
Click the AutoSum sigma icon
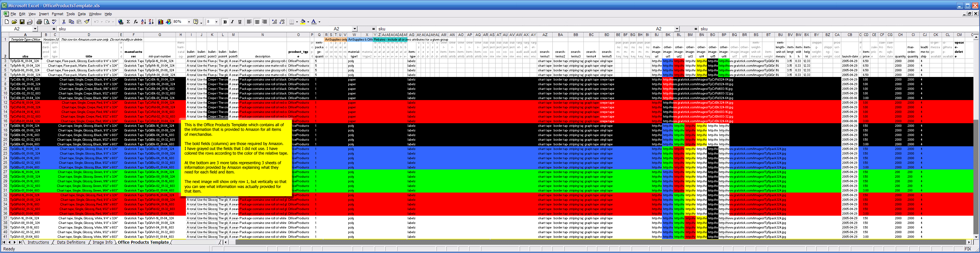(x=128, y=22)
